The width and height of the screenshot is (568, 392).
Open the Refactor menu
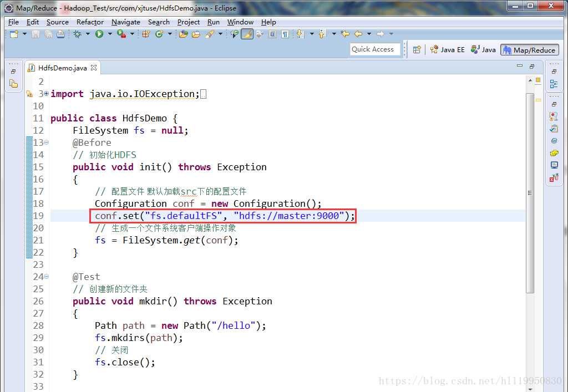90,22
